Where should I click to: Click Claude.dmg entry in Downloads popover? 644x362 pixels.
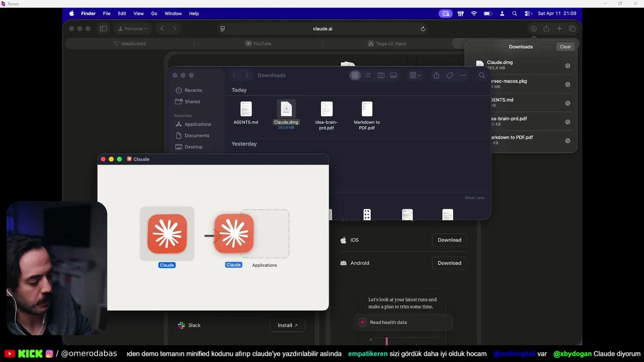tap(521, 65)
